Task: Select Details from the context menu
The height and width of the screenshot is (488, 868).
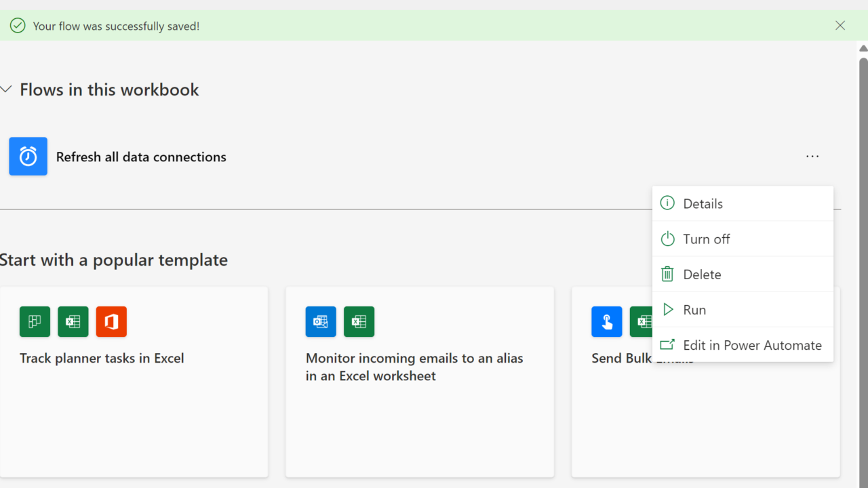Action: (x=703, y=204)
